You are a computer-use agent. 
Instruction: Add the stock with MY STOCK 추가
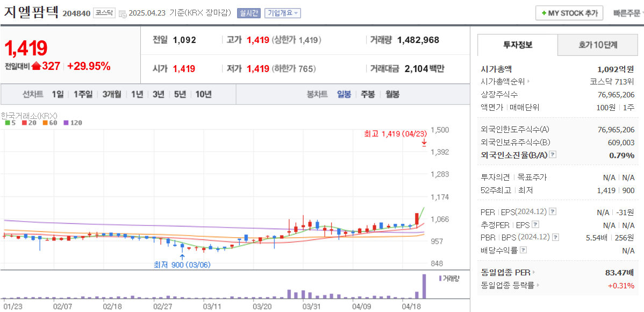click(569, 13)
